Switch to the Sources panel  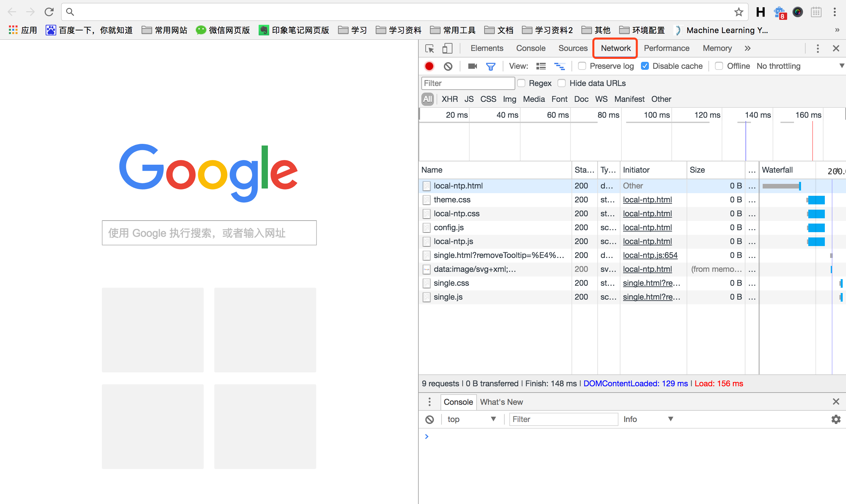[x=572, y=48]
